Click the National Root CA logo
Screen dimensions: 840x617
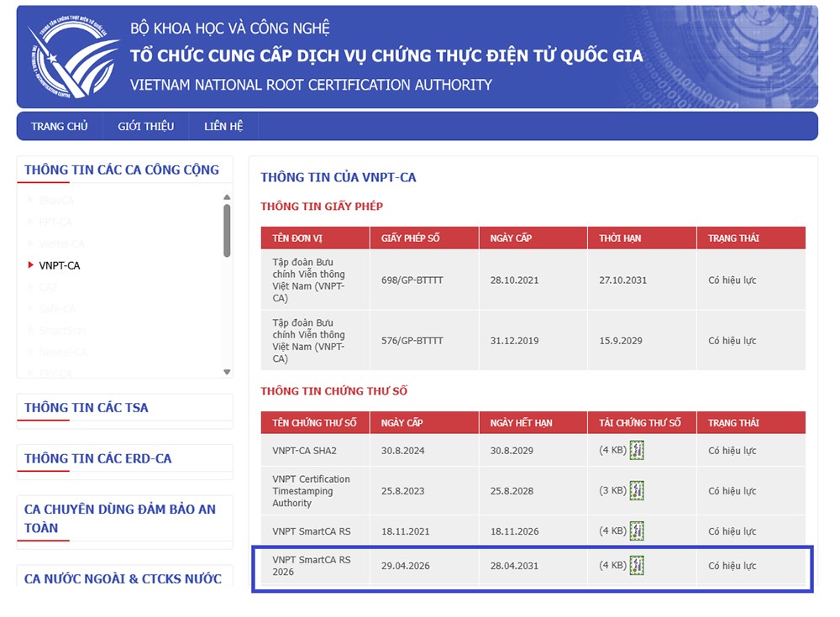(73, 56)
